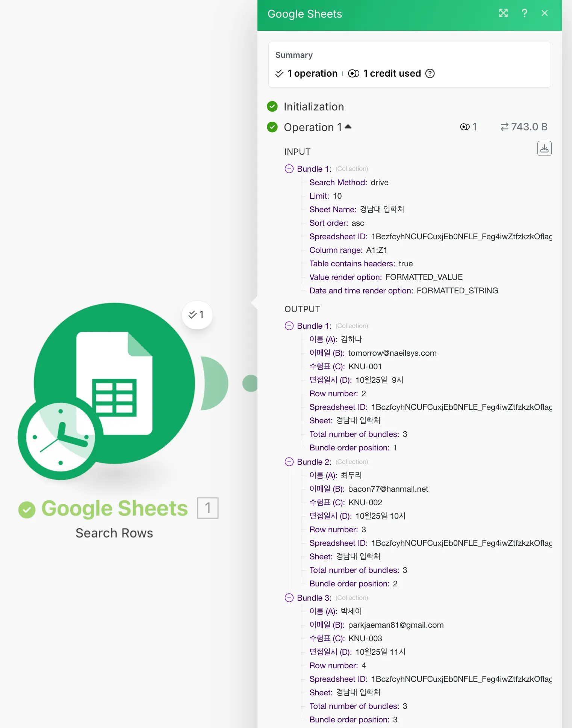Collapse OUTPUT Bundle 1 collection
This screenshot has width=572, height=728.
tap(289, 326)
